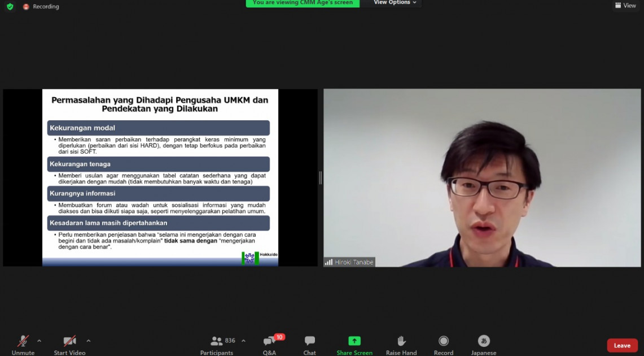Open the View Options dropdown

pyautogui.click(x=395, y=3)
